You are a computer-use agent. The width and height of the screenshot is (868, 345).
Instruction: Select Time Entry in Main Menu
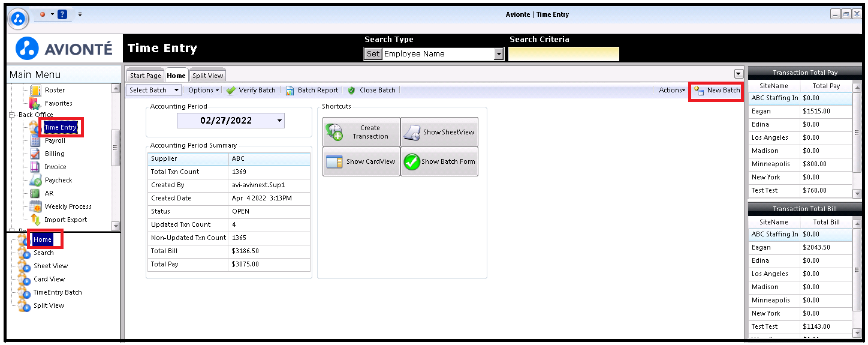(x=61, y=127)
